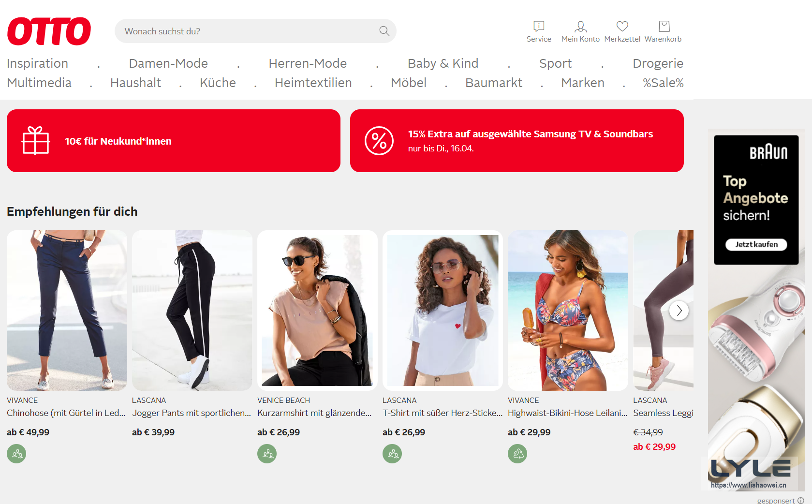Click the gift icon in Neukund*innen banner
Viewport: 812px width, 504px height.
(x=36, y=141)
